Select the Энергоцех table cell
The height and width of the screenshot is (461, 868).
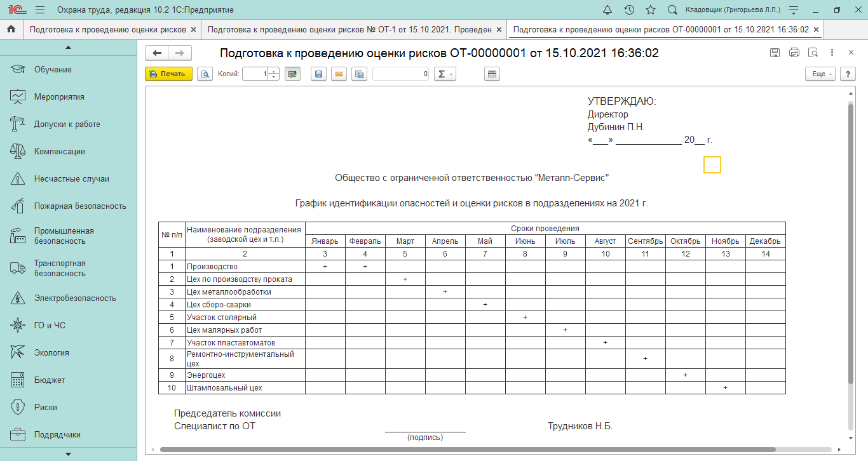[245, 375]
